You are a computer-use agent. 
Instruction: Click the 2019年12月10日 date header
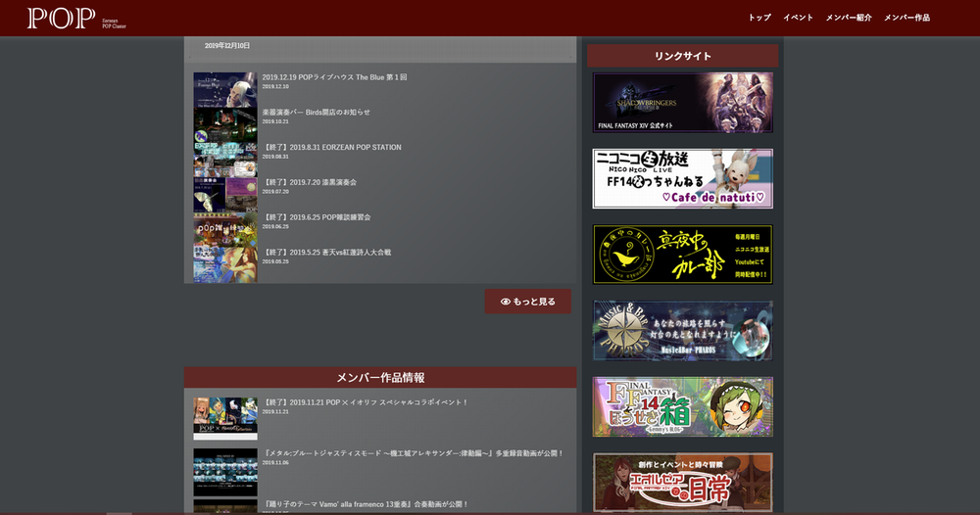click(x=227, y=46)
